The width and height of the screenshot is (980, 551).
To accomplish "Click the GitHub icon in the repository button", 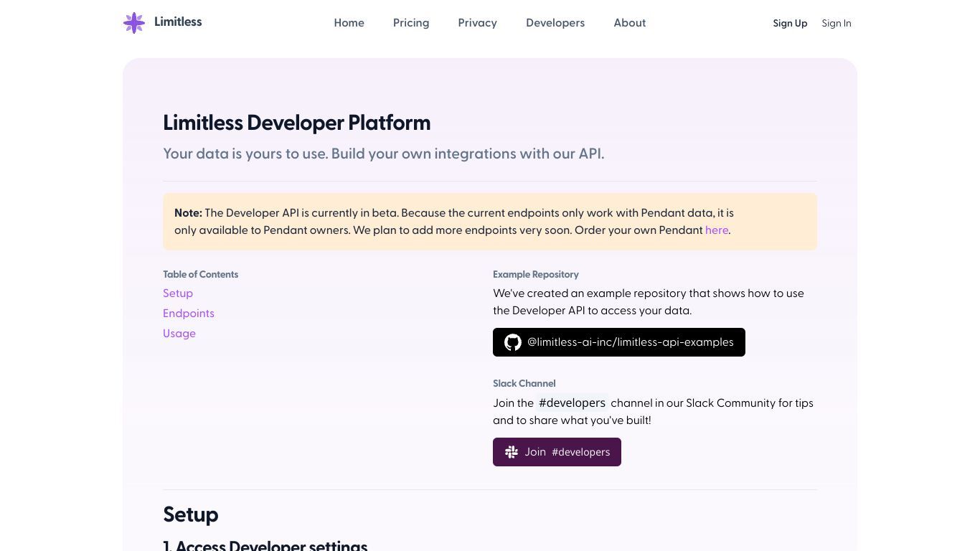I will [513, 342].
